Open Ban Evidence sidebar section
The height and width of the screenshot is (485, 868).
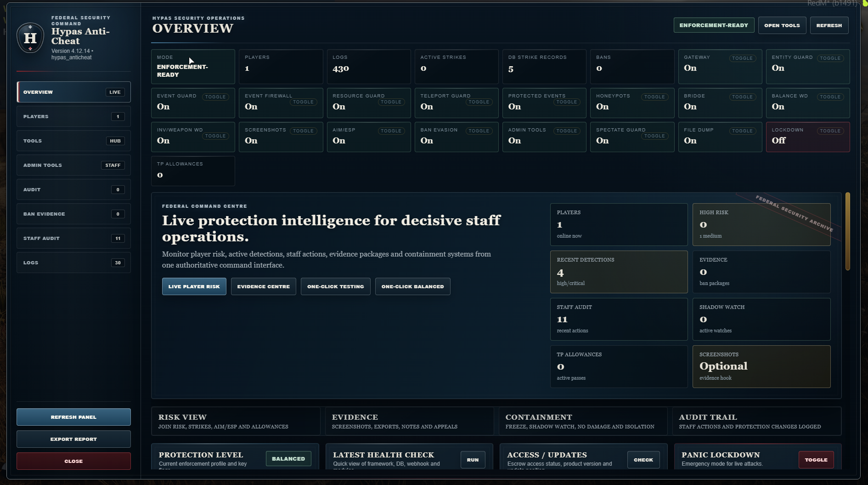pos(73,214)
